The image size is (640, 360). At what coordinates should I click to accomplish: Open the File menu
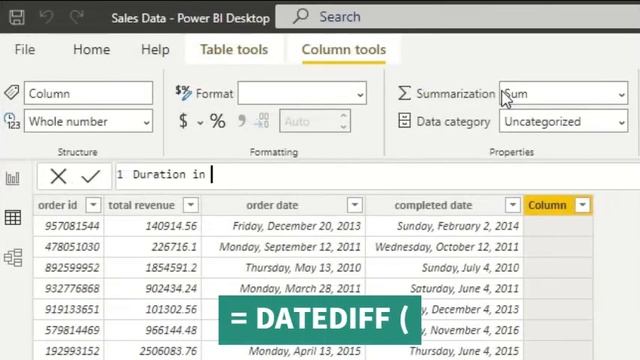pyautogui.click(x=25, y=49)
